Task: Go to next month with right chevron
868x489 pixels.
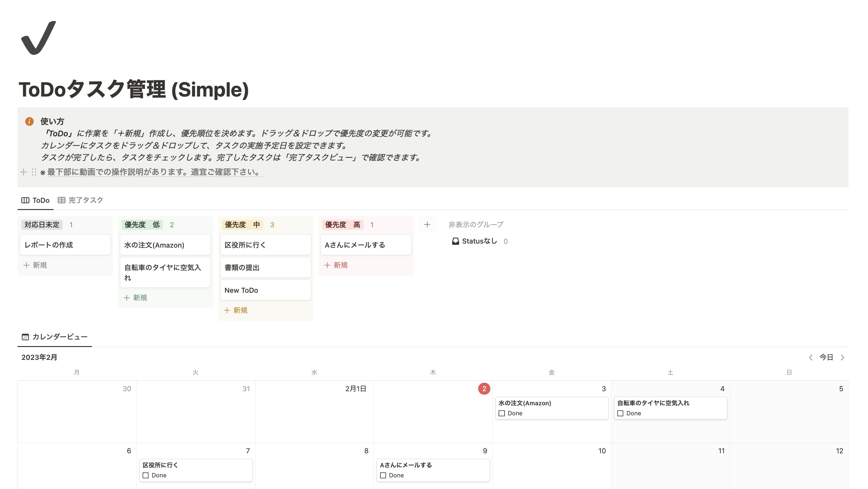Action: (x=842, y=357)
